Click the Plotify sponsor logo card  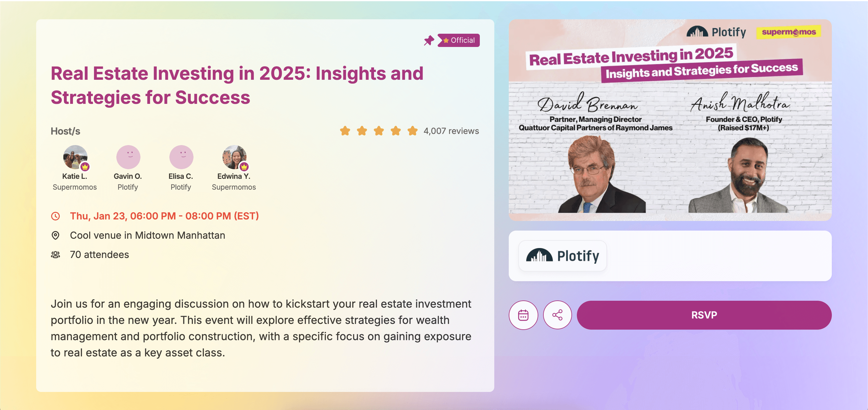click(x=563, y=256)
